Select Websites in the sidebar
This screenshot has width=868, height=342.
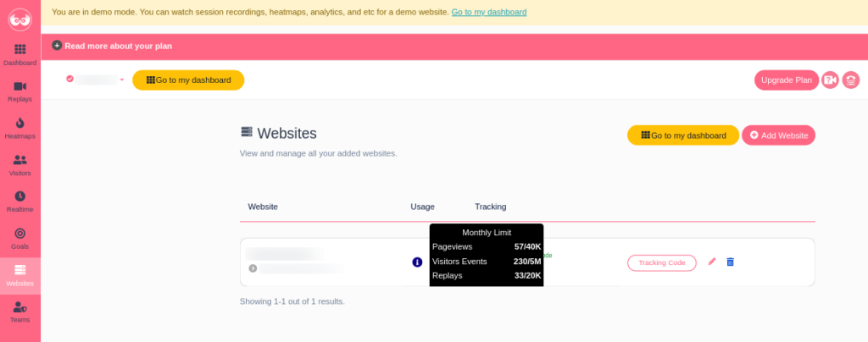tap(20, 276)
